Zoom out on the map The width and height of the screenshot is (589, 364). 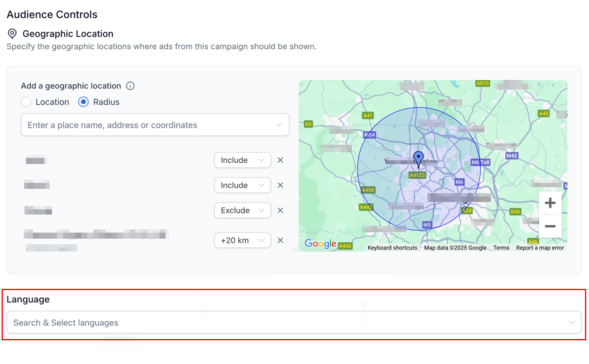tap(550, 226)
